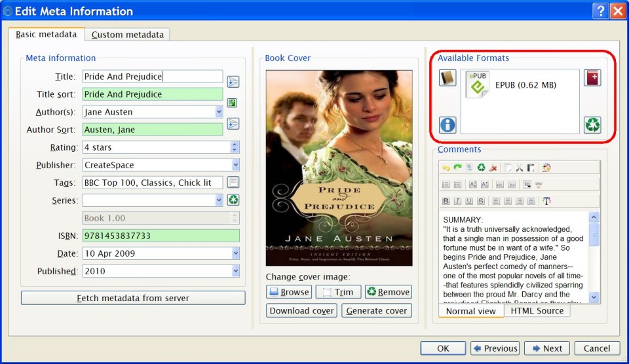The image size is (629, 364).
Task: Click the Trim cover button
Action: [338, 292]
